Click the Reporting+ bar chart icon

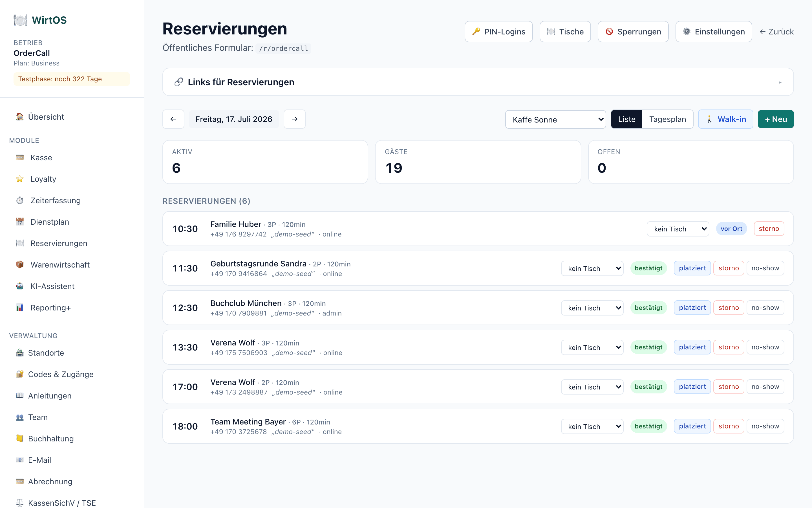(20, 307)
